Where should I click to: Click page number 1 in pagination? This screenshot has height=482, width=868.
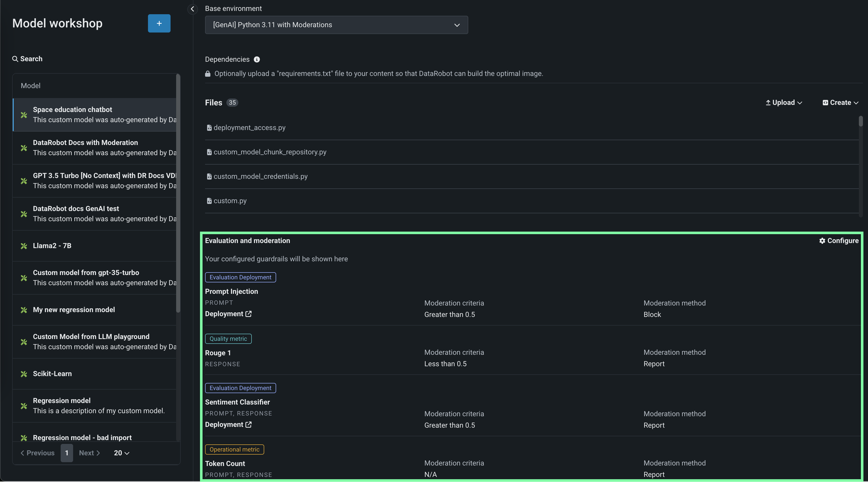tap(67, 453)
